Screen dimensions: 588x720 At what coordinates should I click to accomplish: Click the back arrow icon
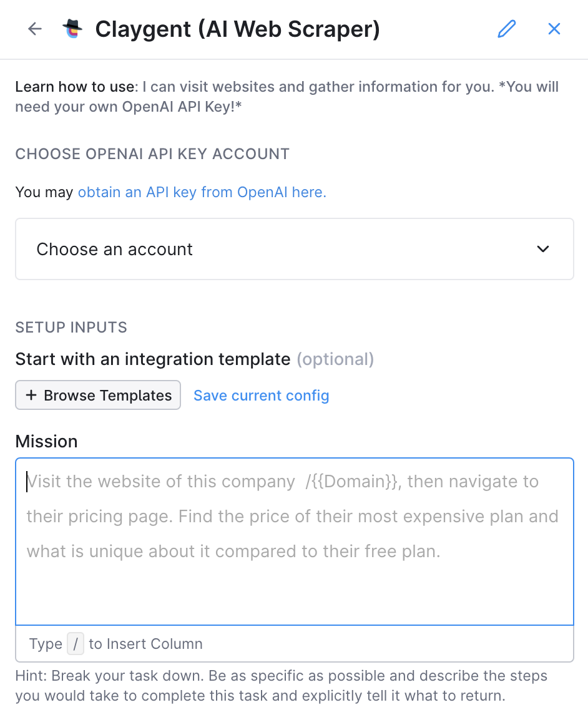[35, 29]
